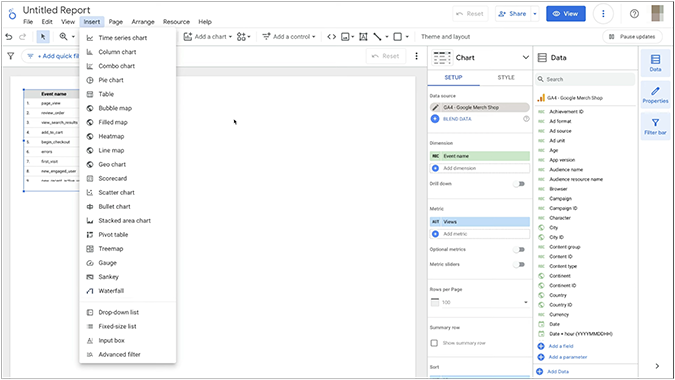Click the Help question mark icon

634,14
